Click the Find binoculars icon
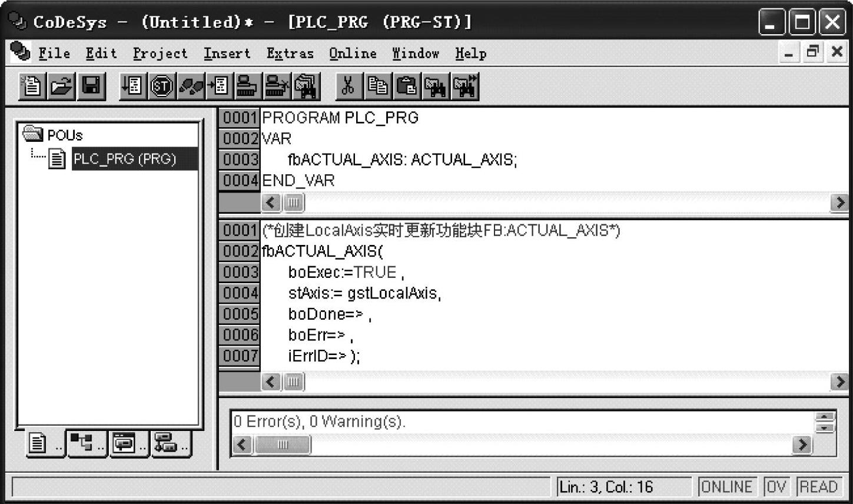 coord(435,87)
